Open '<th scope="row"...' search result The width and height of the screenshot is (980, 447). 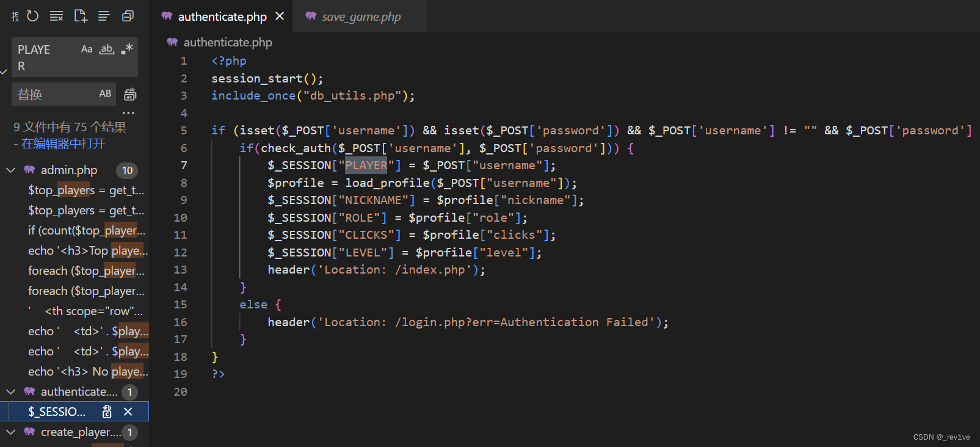point(85,311)
